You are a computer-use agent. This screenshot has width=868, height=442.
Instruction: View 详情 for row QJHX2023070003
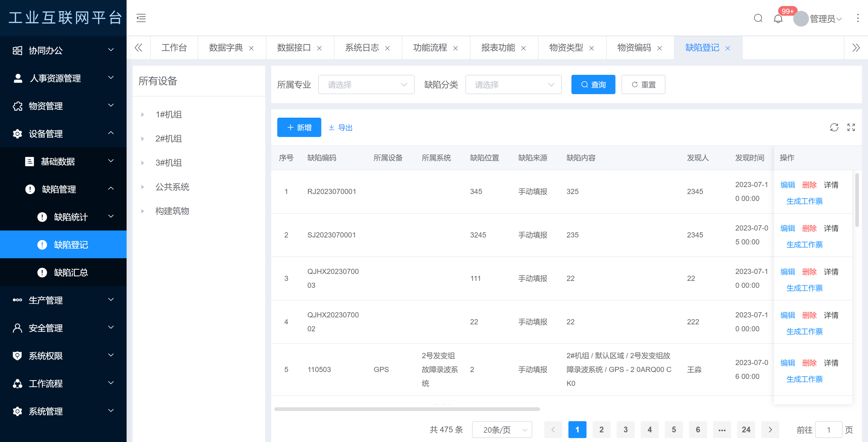pos(831,272)
